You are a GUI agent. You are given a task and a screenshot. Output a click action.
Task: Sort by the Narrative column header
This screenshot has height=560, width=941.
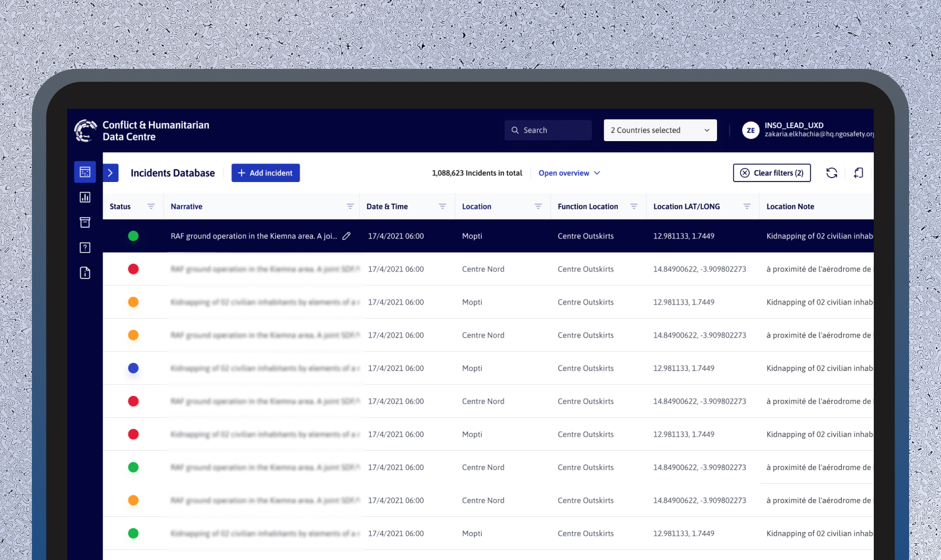(x=187, y=207)
